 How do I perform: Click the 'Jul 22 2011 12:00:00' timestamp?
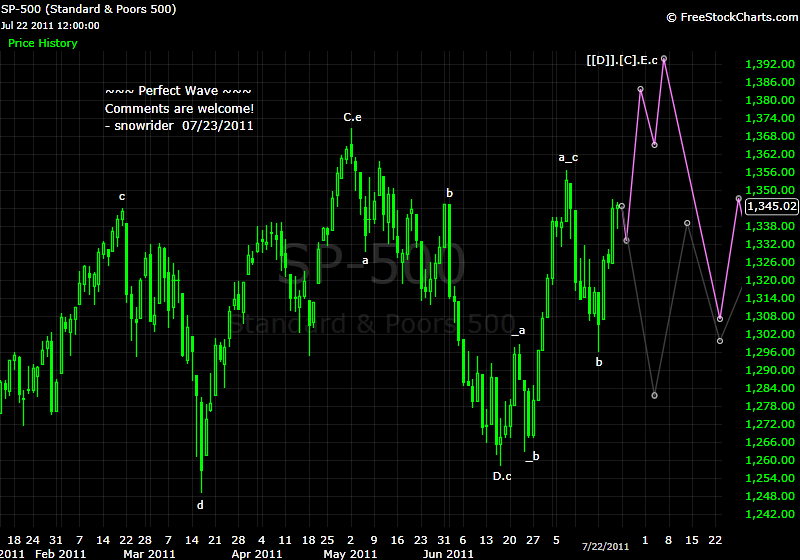(50, 26)
